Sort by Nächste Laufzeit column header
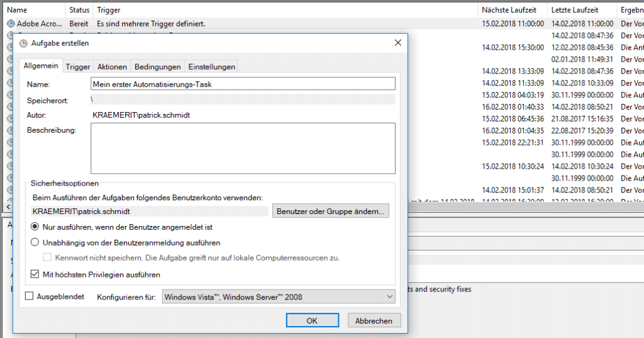 pos(512,10)
